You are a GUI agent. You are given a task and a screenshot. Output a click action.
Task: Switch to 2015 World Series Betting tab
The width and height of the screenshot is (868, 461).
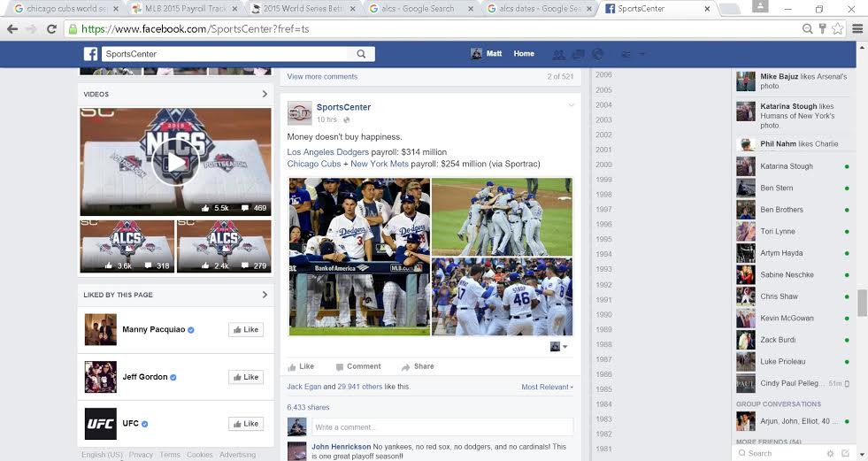(303, 9)
